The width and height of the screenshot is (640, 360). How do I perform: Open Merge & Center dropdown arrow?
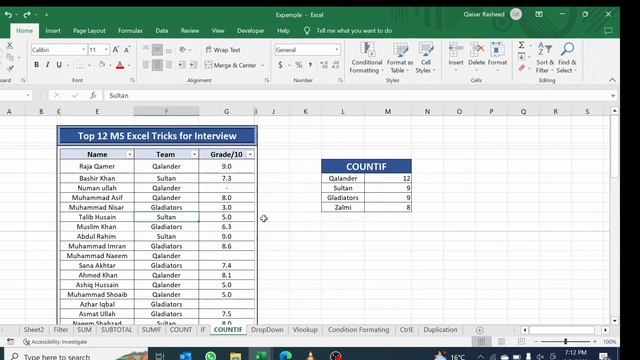(262, 65)
